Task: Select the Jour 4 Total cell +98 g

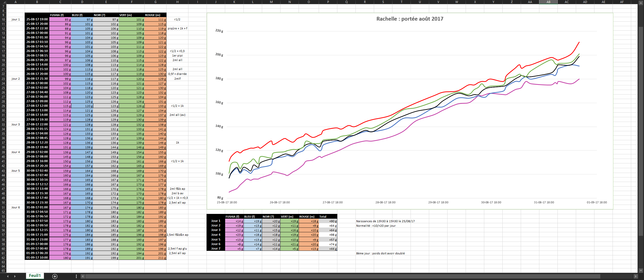Action: tap(328, 235)
